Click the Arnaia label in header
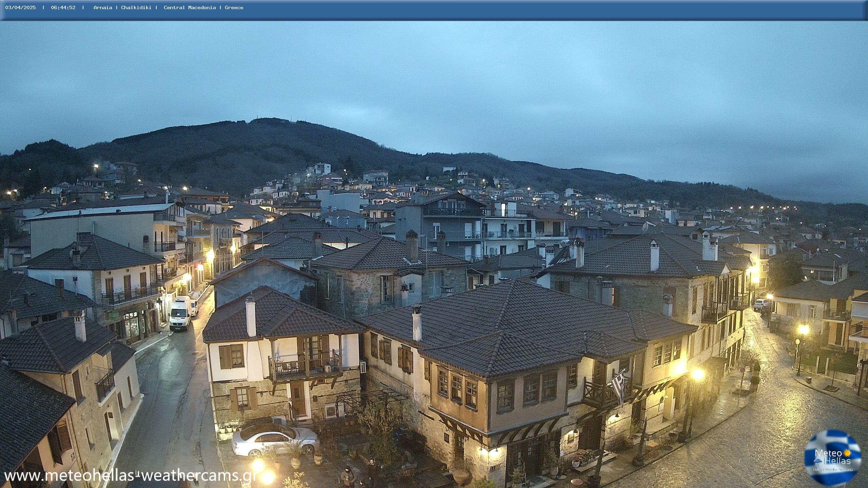This screenshot has width=868, height=488. tap(103, 7)
